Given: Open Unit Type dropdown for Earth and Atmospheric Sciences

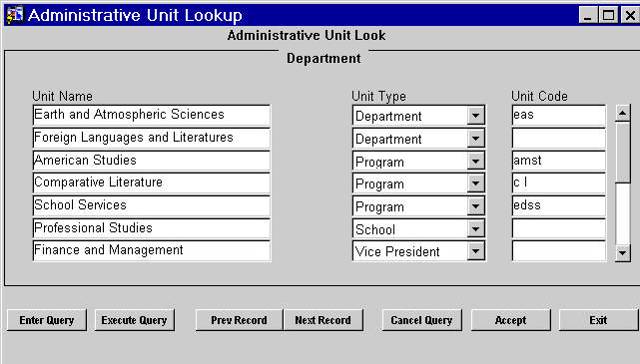Looking at the screenshot, I should (475, 116).
